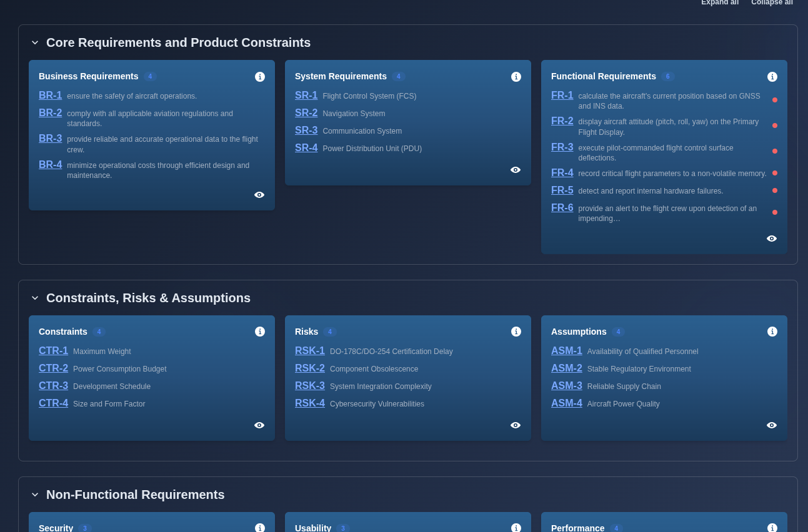Click red status dot next to FR-1
This screenshot has width=808, height=532.
[775, 100]
